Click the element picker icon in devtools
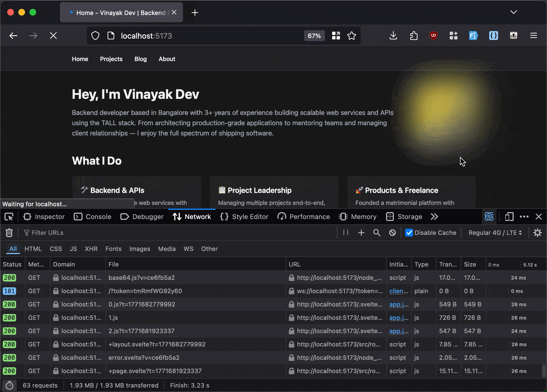 pos(9,217)
